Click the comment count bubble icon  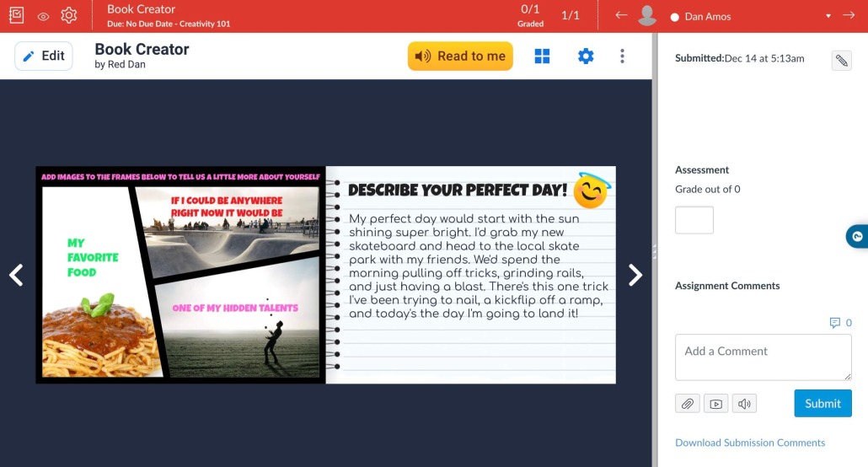click(x=835, y=322)
